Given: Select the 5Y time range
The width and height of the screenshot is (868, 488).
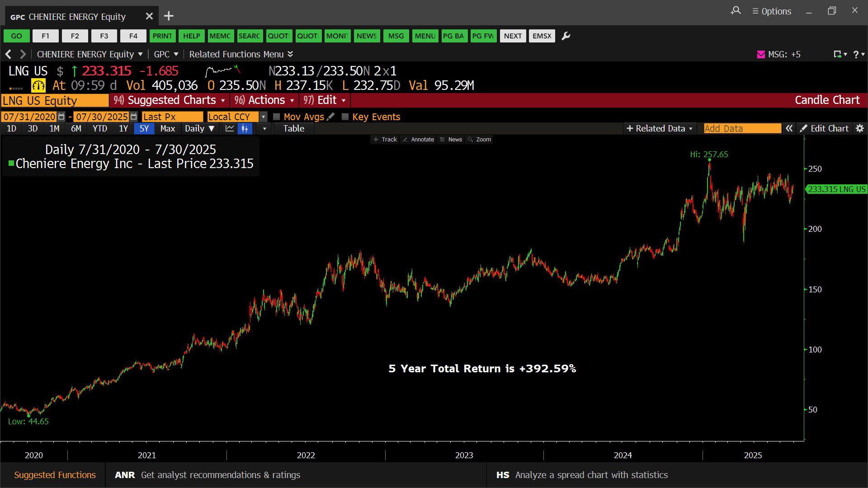Looking at the screenshot, I should coord(144,128).
